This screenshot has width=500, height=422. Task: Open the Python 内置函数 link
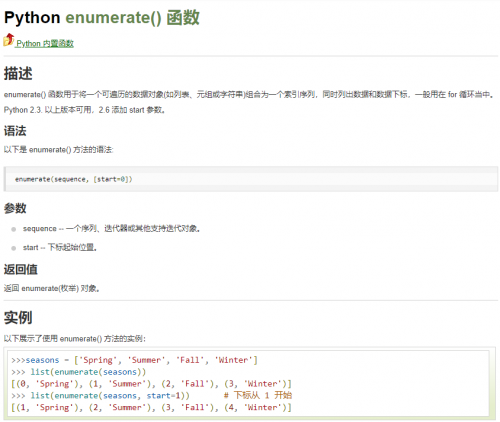coord(45,44)
